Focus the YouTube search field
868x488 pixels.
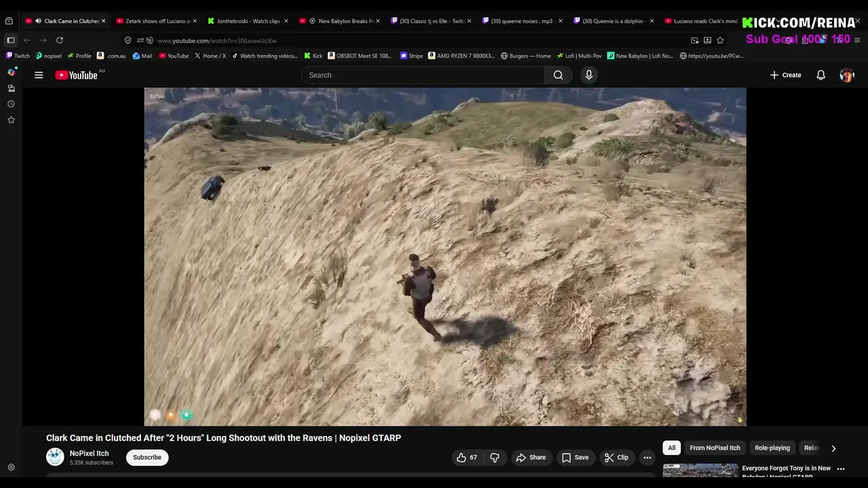click(x=423, y=75)
